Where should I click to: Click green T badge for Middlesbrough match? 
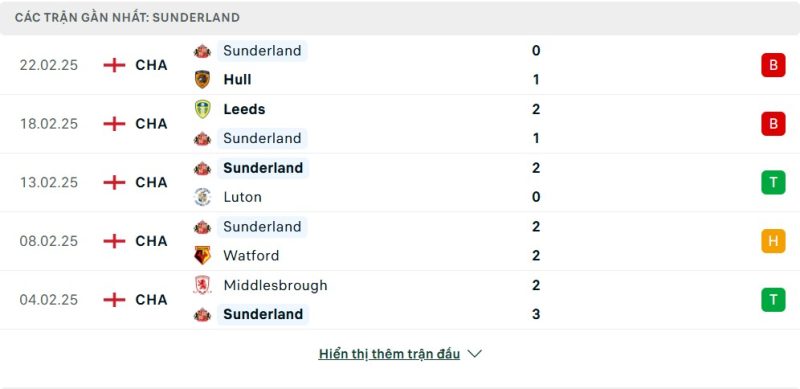tap(773, 300)
